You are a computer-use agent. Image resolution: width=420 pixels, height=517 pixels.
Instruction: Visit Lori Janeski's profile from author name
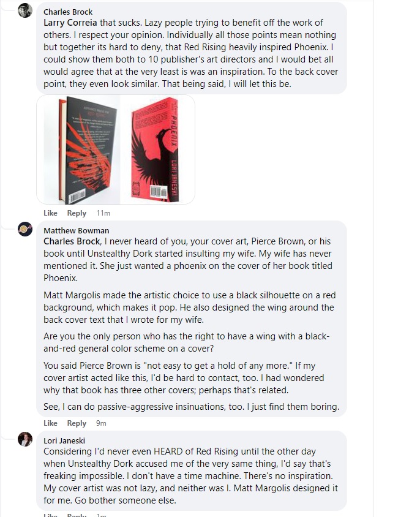(x=64, y=440)
